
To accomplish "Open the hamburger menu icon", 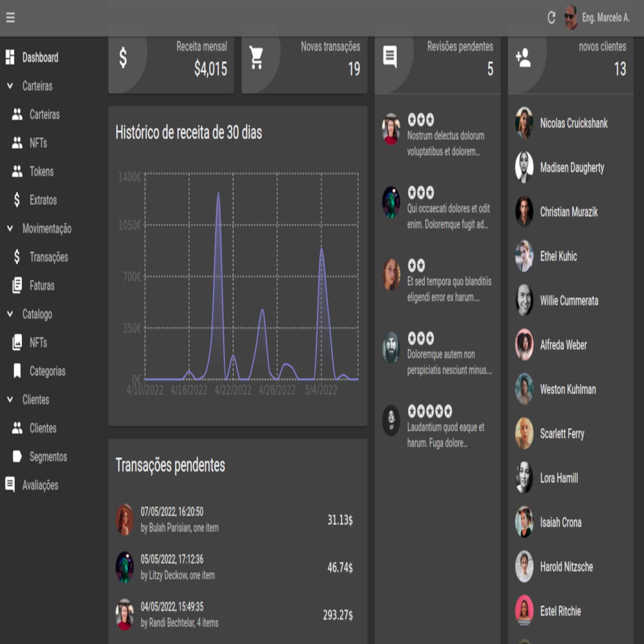I will click(10, 17).
